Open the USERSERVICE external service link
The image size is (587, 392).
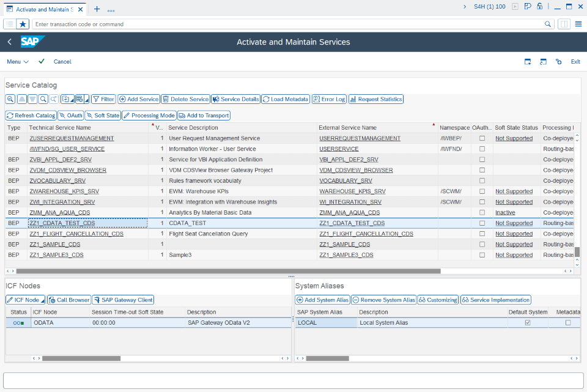tap(338, 149)
